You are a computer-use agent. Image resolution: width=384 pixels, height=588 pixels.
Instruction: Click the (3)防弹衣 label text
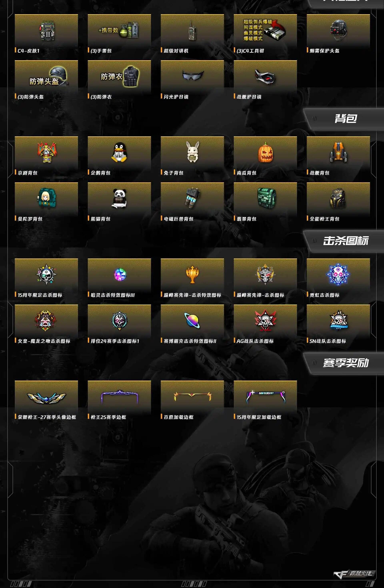tap(101, 97)
